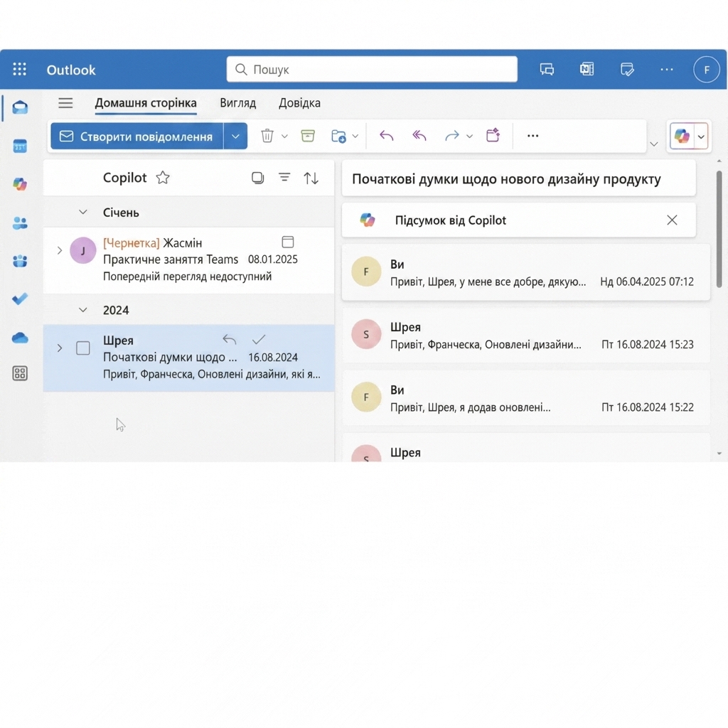728x728 pixels.
Task: Click Move to folder icon
Action: click(338, 136)
